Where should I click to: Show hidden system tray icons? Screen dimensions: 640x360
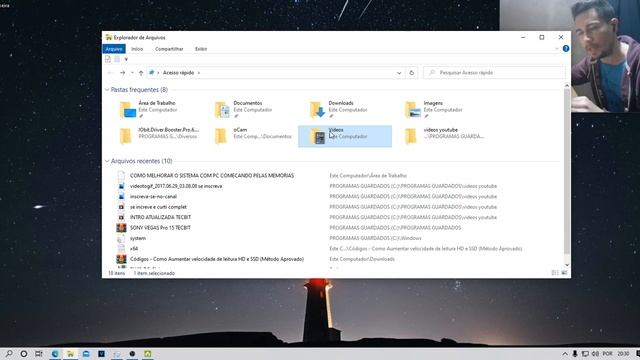[565, 353]
